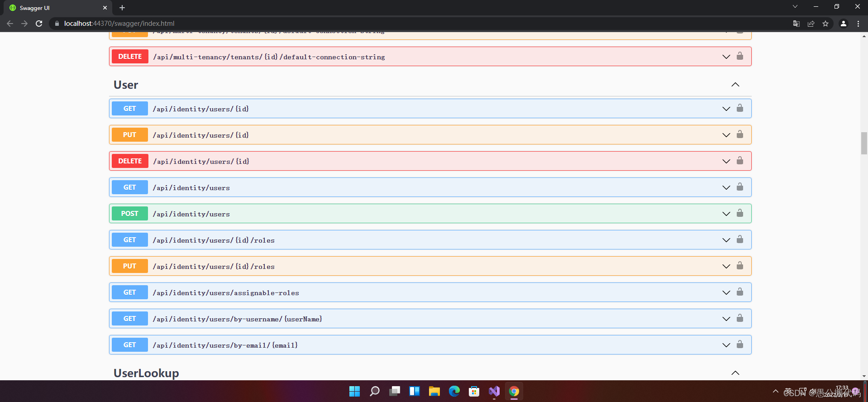Viewport: 868px width, 402px height.
Task: Open Widgets from the taskbar
Action: pos(415,391)
